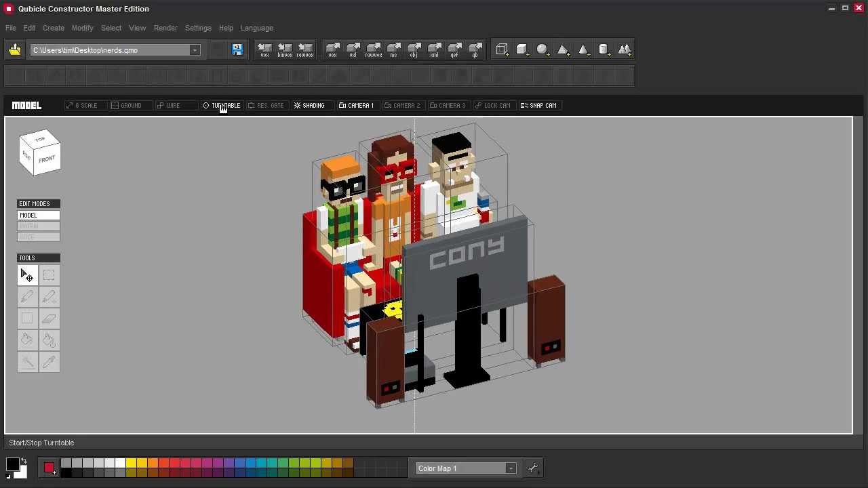Create a pyramid primitive
The width and height of the screenshot is (868, 488).
[x=562, y=49]
